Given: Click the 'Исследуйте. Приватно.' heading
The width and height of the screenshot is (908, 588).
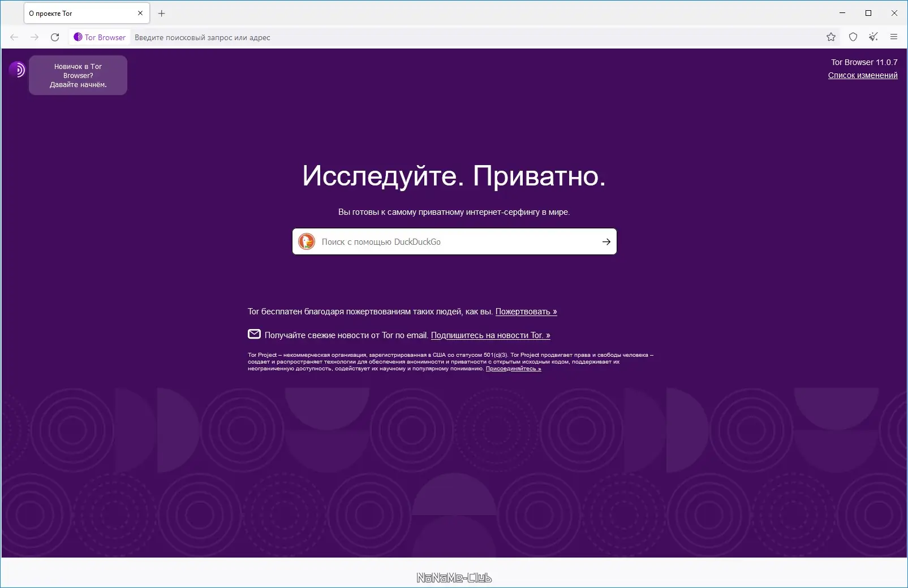Looking at the screenshot, I should pos(454,176).
